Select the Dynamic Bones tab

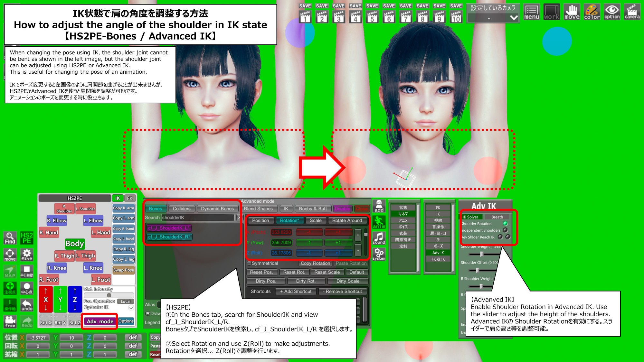click(217, 209)
